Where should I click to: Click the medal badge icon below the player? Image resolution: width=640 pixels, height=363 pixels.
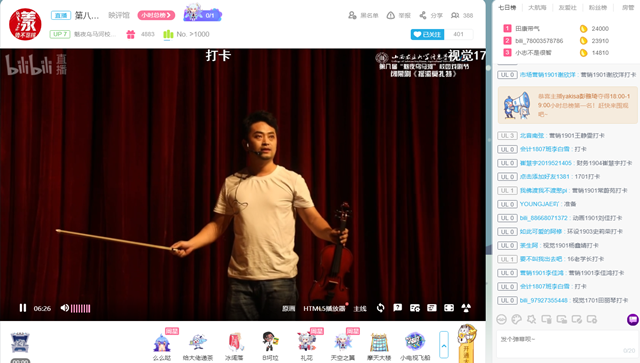20,343
